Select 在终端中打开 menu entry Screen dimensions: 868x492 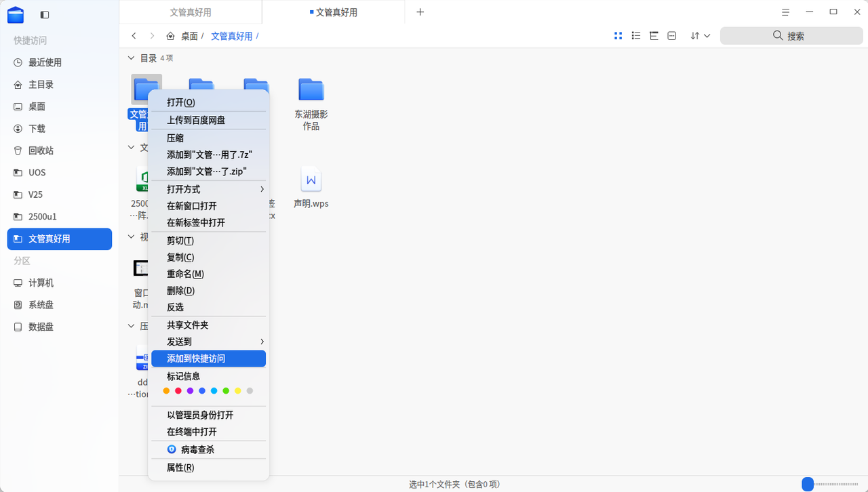[209, 432]
